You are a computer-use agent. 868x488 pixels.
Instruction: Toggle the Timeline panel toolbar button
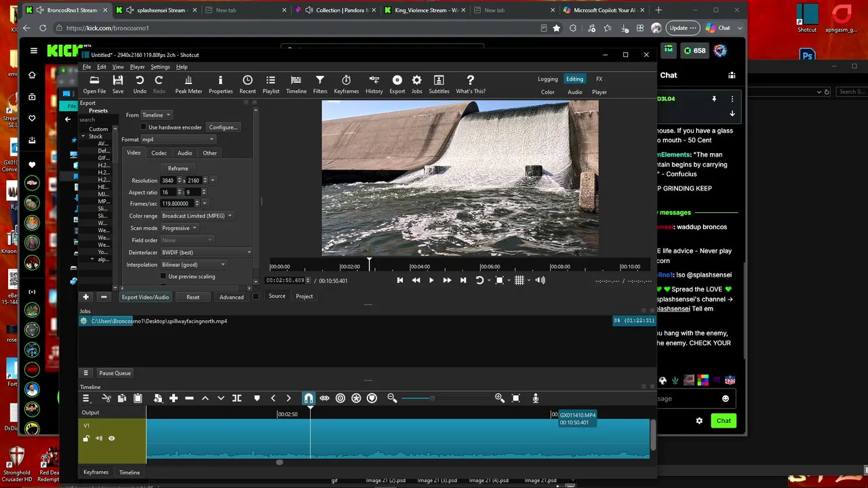(296, 84)
